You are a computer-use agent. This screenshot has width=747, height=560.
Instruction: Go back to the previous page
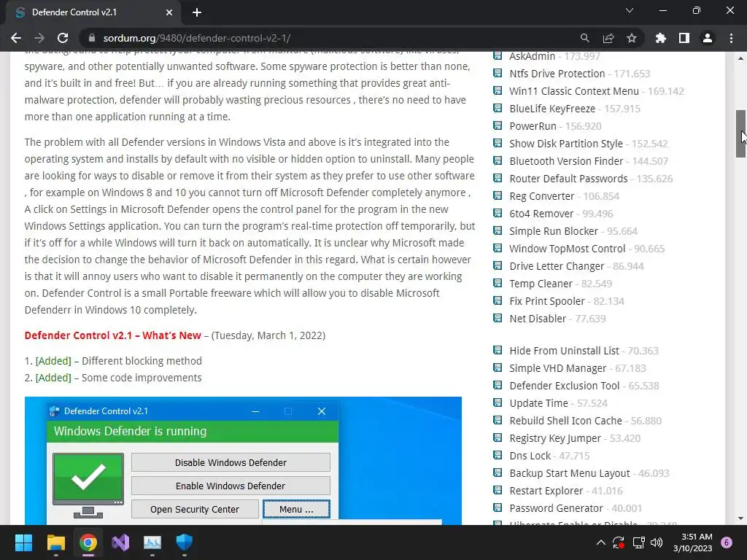(x=16, y=38)
